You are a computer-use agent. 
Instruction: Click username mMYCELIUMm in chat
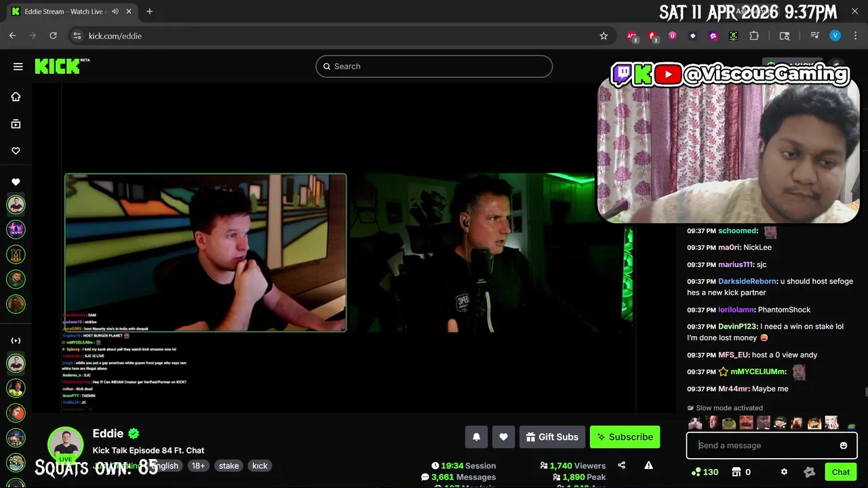tap(757, 371)
